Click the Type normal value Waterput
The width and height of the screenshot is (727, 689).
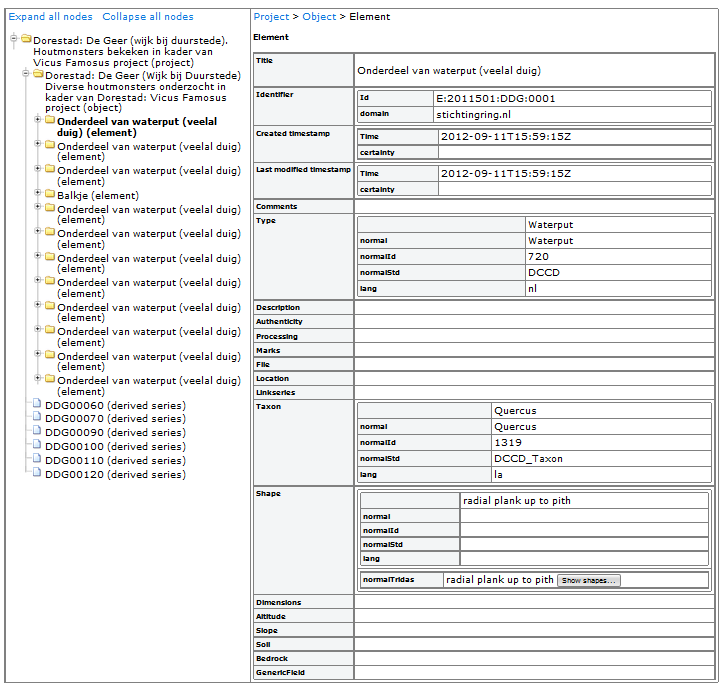click(x=550, y=241)
